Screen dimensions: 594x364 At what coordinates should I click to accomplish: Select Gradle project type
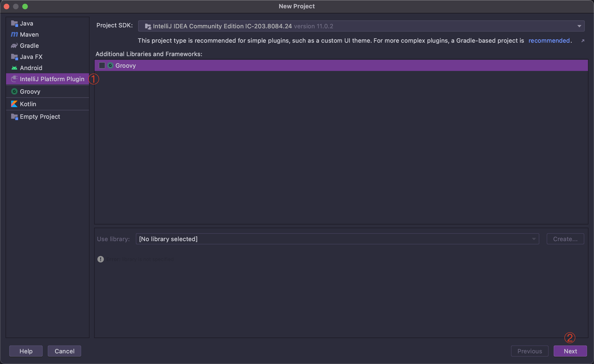pos(48,46)
